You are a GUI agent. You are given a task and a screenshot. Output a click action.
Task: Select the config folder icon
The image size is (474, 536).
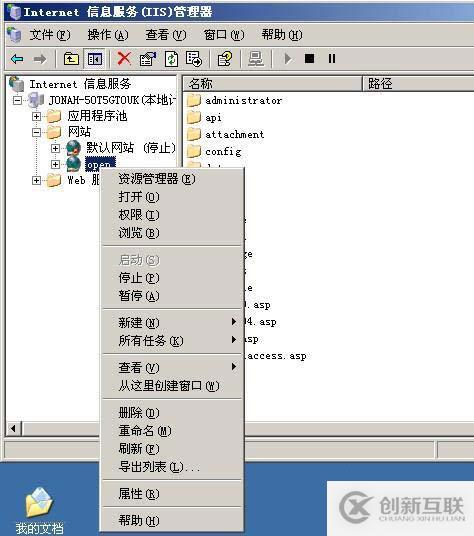[x=194, y=151]
